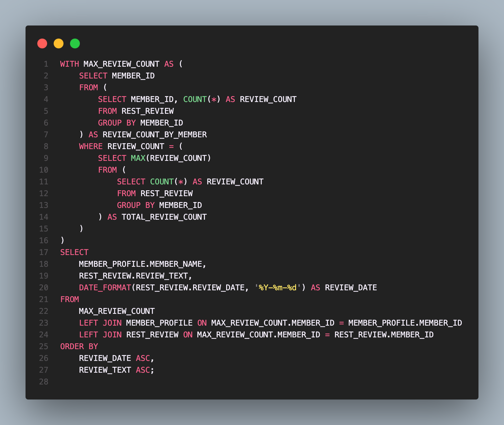This screenshot has width=504, height=425.
Task: Click WITH keyword on line 1
Action: 69,64
